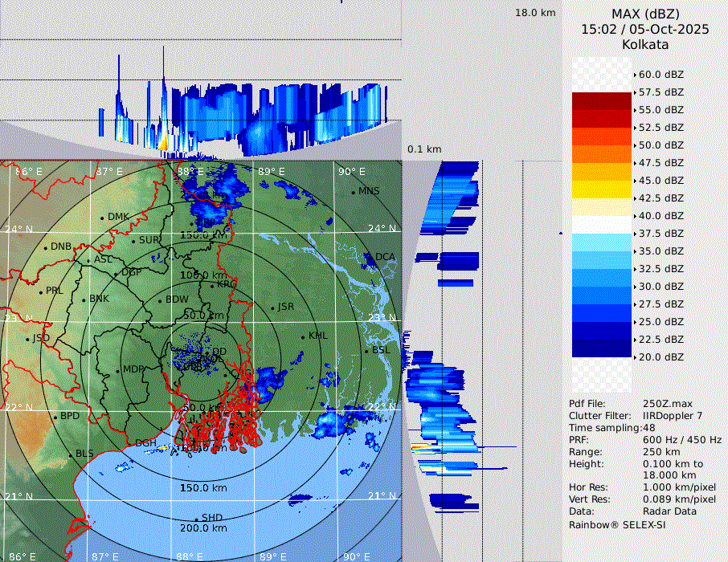
Task: Click the Kolkata radar name heading
Action: coord(645,45)
